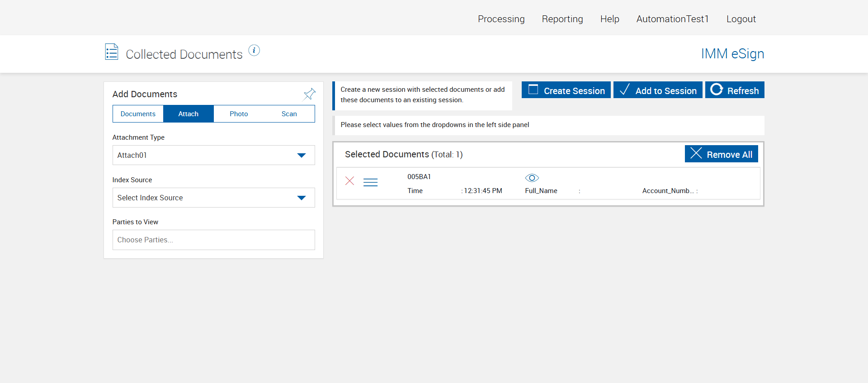Click the pin icon in Add Documents panel

pyautogui.click(x=309, y=94)
